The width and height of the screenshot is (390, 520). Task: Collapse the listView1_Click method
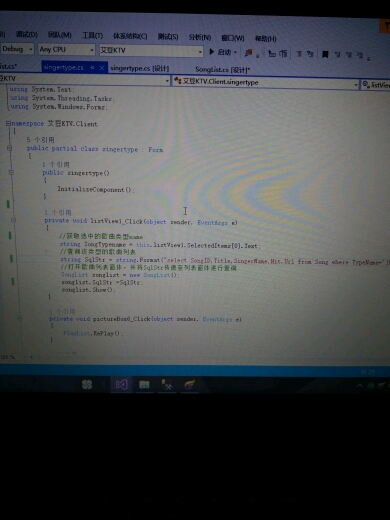[x=14, y=220]
